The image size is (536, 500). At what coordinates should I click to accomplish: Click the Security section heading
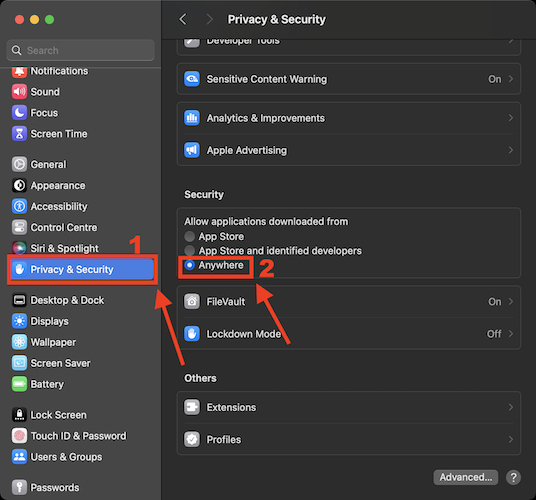tap(204, 194)
